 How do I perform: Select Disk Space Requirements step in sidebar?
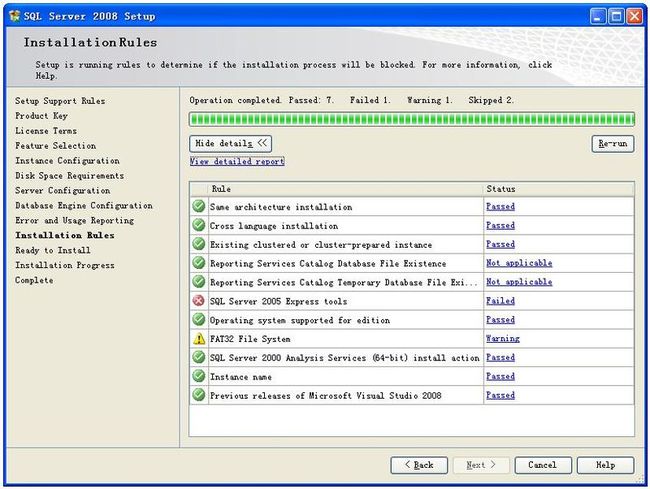tap(70, 176)
